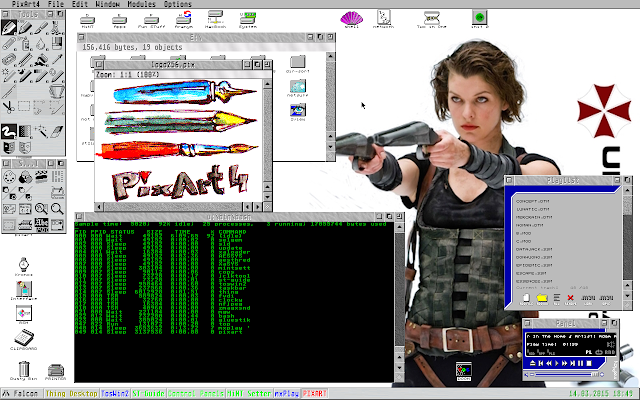The width and height of the screenshot is (640, 400).
Task: Click right arrow of logo256.pix horizontal scrollbar
Action: click(x=257, y=207)
